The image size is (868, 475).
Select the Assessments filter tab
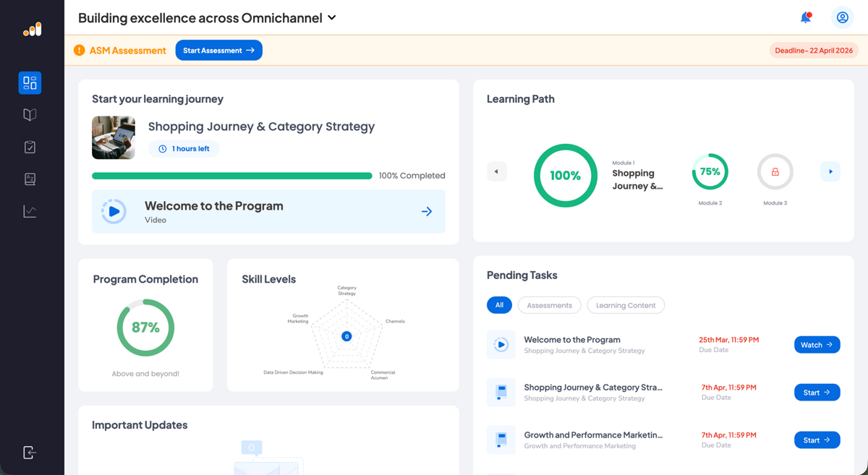click(x=549, y=305)
